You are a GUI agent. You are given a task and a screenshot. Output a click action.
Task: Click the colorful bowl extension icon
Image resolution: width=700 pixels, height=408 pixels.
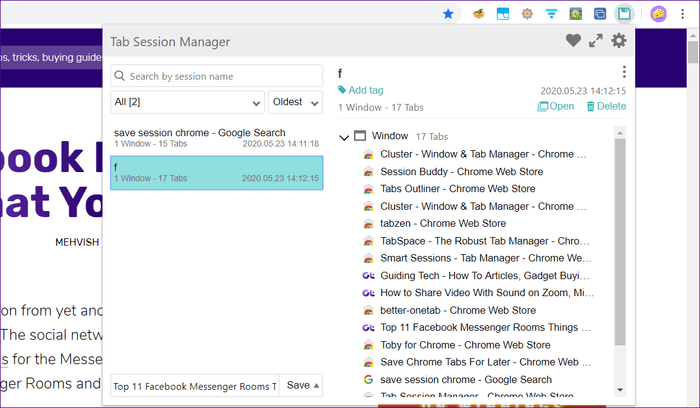point(479,14)
